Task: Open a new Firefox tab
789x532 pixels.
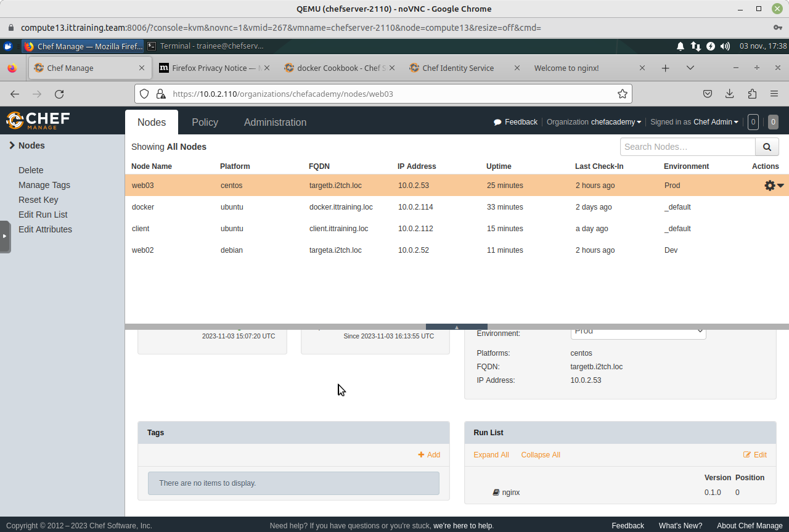Action: pos(665,68)
